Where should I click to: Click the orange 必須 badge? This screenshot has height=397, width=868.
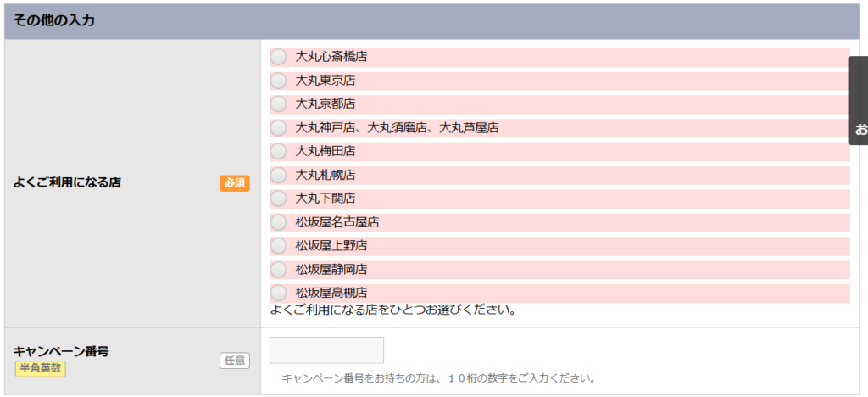pos(235,183)
